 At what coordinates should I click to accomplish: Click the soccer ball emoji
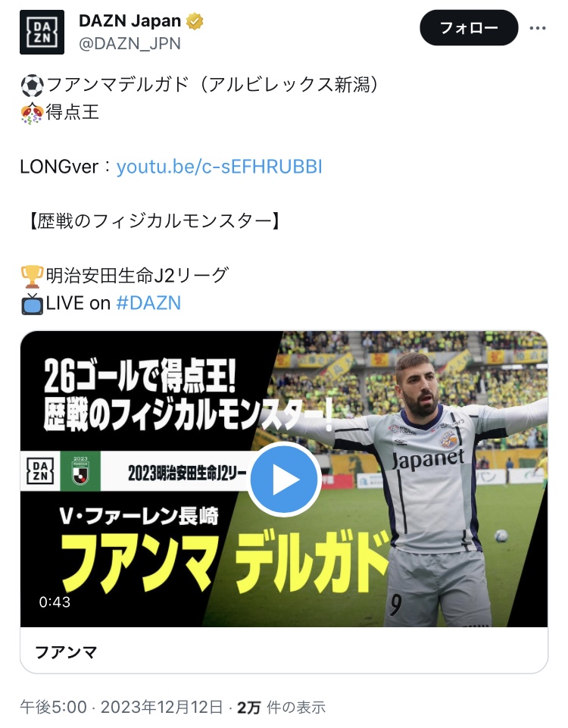coord(32,86)
